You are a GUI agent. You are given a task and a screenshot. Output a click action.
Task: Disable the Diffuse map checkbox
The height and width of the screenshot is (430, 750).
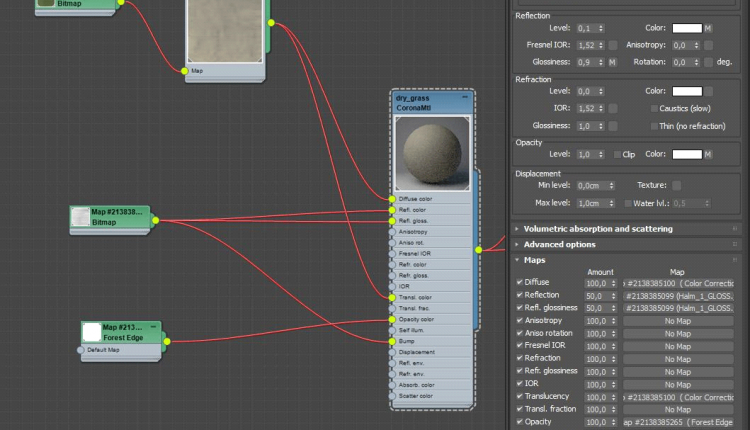(x=520, y=283)
